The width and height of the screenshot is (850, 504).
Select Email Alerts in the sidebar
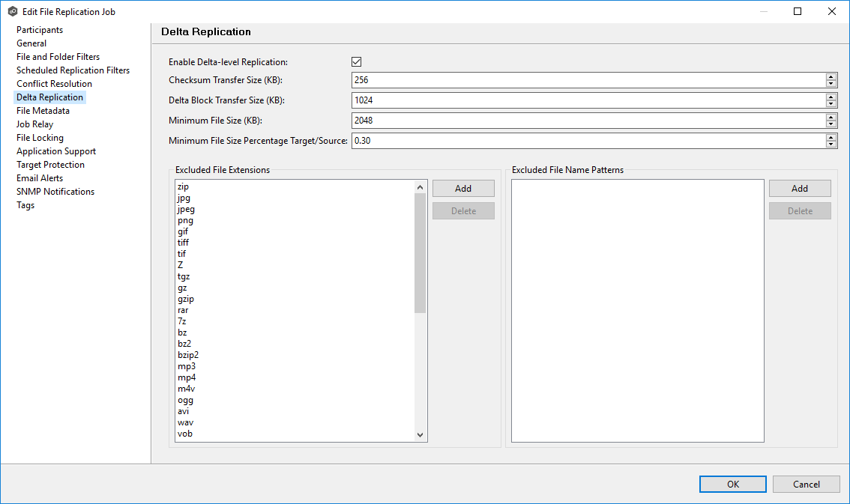click(x=40, y=178)
